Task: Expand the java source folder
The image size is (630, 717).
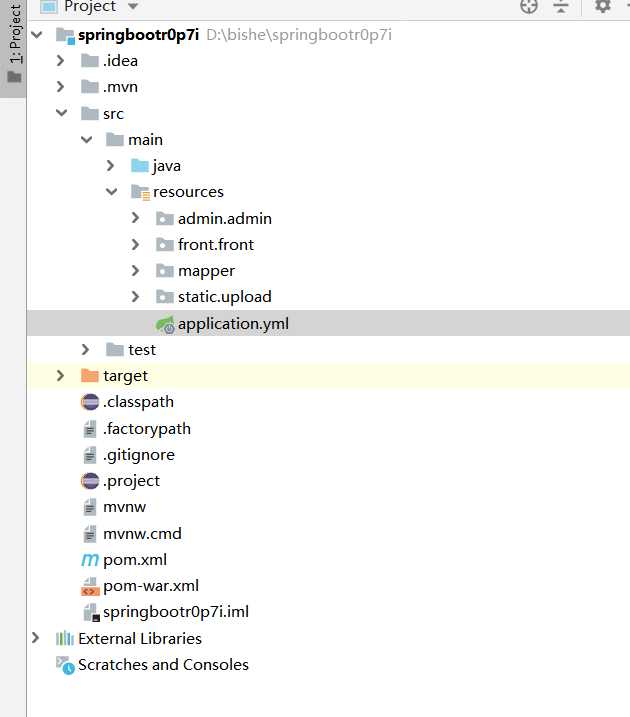Action: (x=111, y=166)
